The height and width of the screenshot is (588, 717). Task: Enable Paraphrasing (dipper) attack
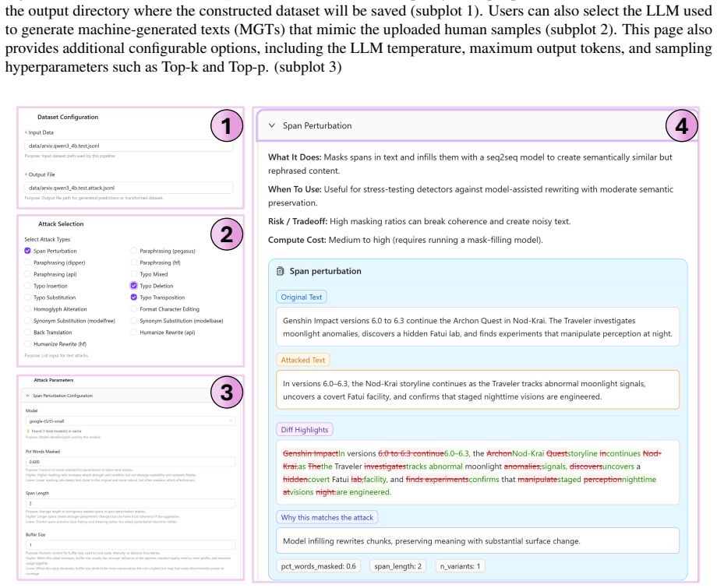point(27,262)
